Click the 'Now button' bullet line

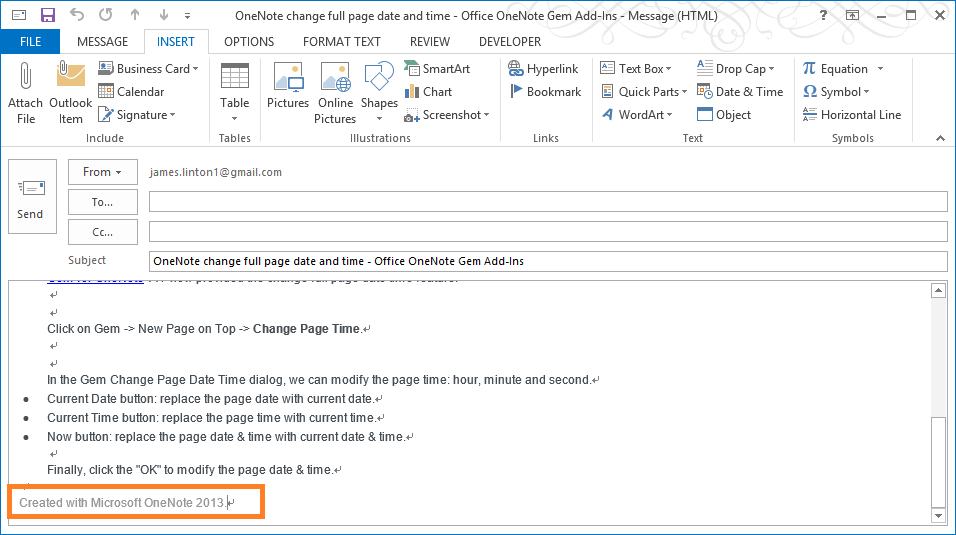click(x=226, y=437)
